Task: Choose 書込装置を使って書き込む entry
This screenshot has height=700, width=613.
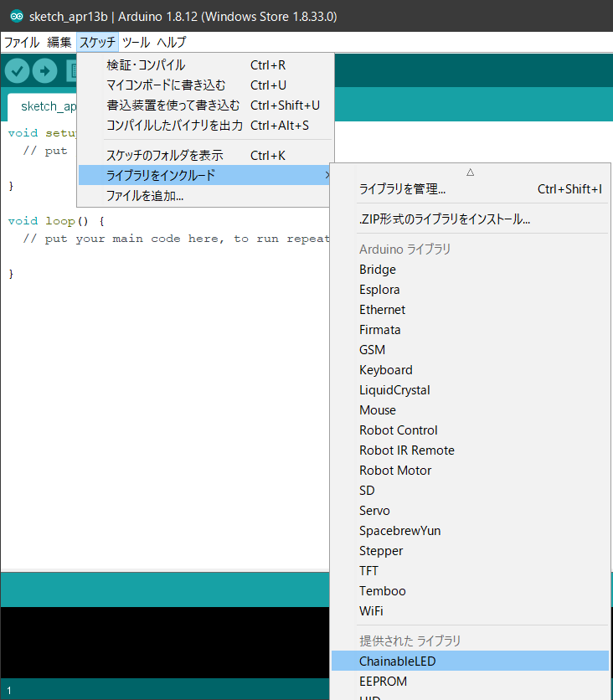Action: tap(205, 106)
